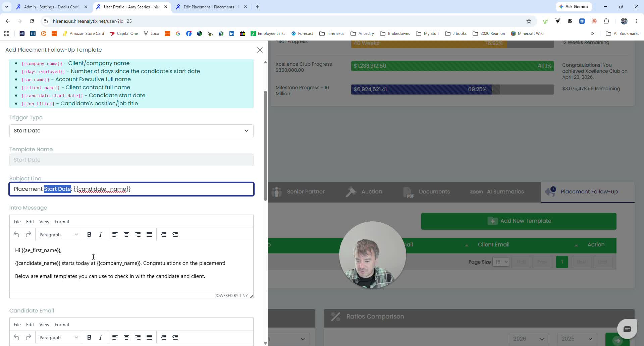Open Chrome extensions puzzle icon

tap(606, 21)
